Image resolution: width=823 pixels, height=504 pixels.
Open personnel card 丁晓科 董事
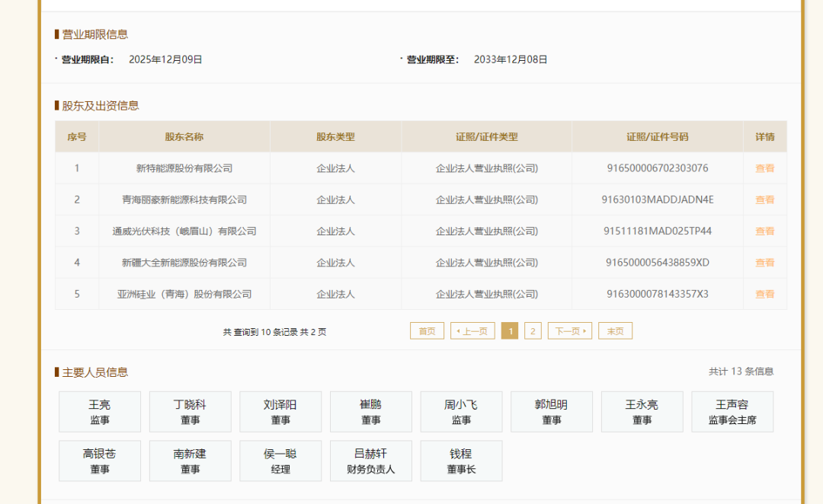click(190, 412)
